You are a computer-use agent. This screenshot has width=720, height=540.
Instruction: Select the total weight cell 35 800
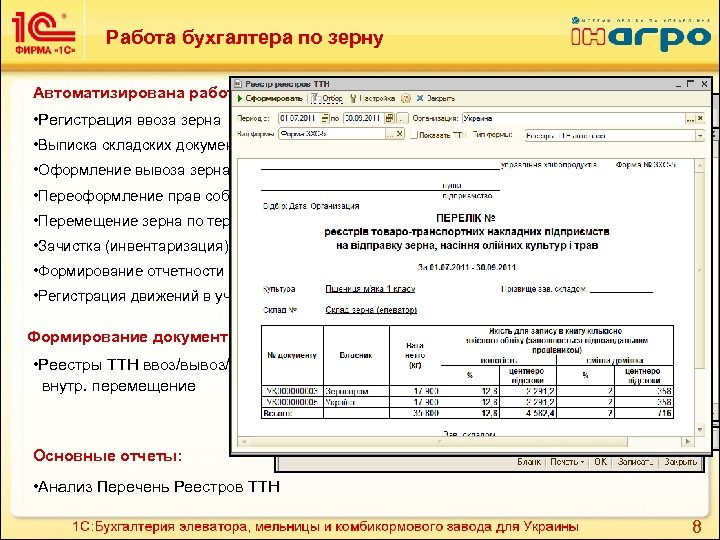click(x=415, y=413)
